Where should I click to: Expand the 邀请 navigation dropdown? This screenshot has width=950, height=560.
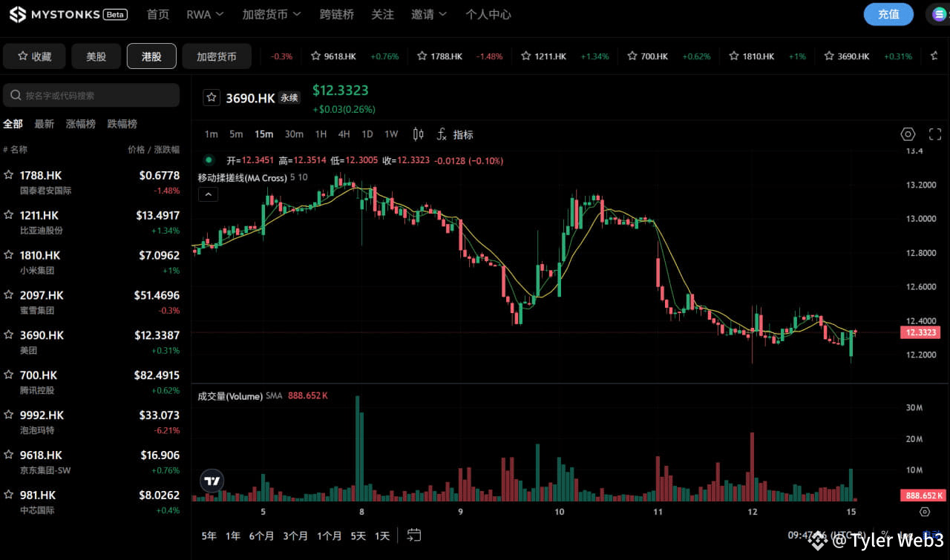point(430,14)
